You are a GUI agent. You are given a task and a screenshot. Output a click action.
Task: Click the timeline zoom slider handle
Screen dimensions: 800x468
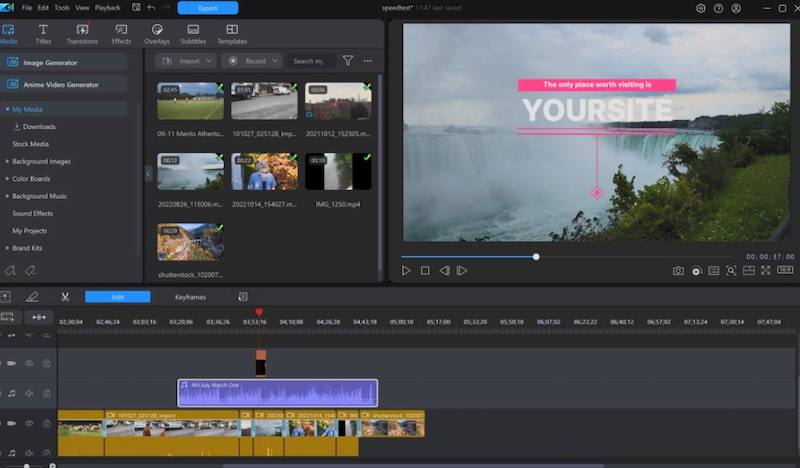(27, 465)
